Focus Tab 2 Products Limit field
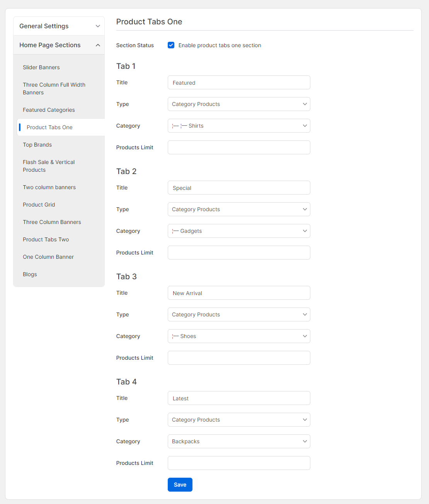This screenshot has height=504, width=429. [x=238, y=253]
